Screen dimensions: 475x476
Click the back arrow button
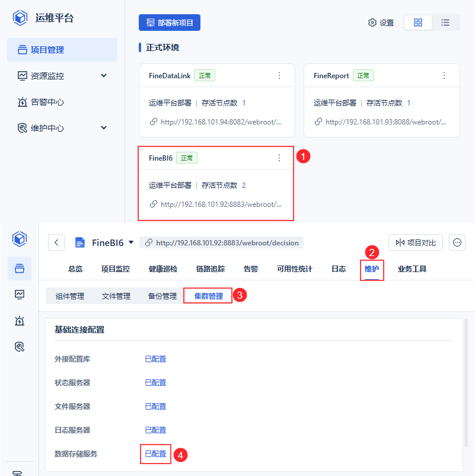click(x=56, y=242)
